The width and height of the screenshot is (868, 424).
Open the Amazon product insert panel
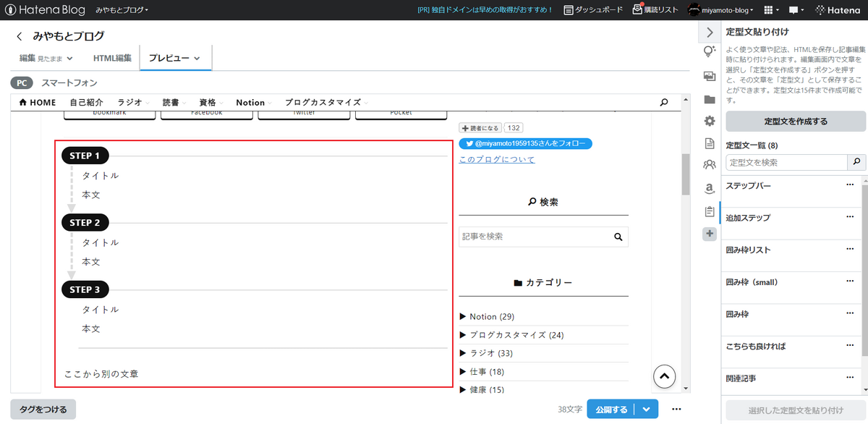click(x=710, y=188)
